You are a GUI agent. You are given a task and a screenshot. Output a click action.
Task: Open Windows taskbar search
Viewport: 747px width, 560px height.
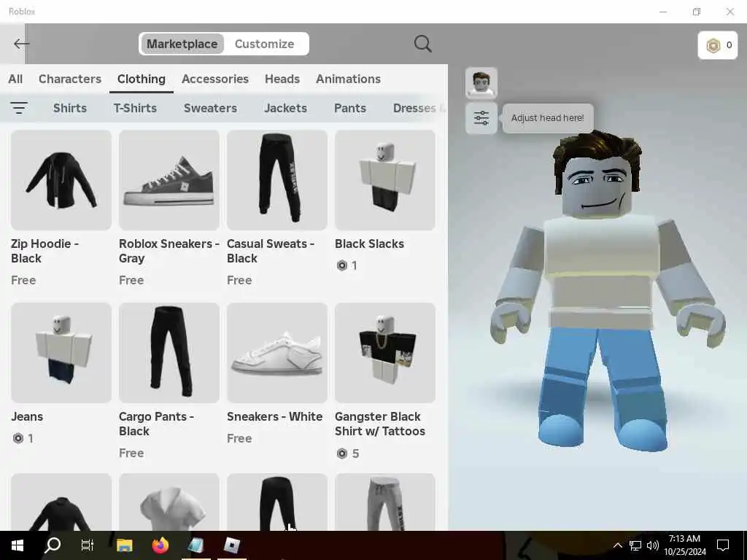(53, 545)
